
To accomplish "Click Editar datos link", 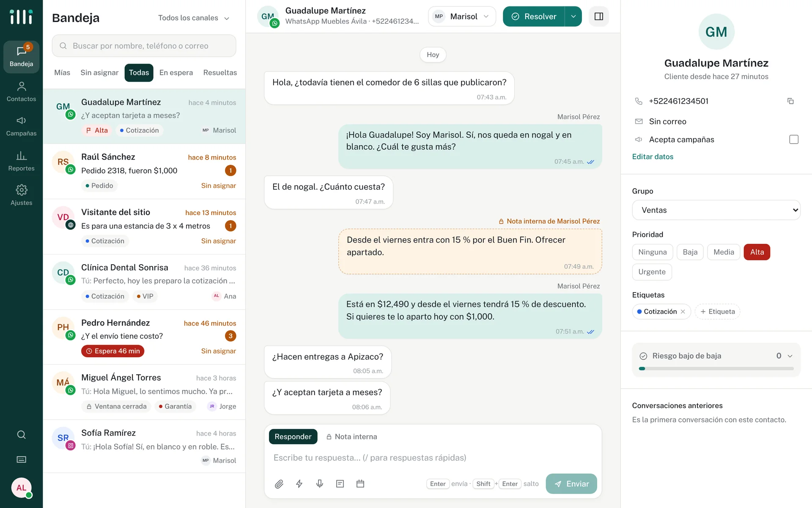I will [x=653, y=157].
